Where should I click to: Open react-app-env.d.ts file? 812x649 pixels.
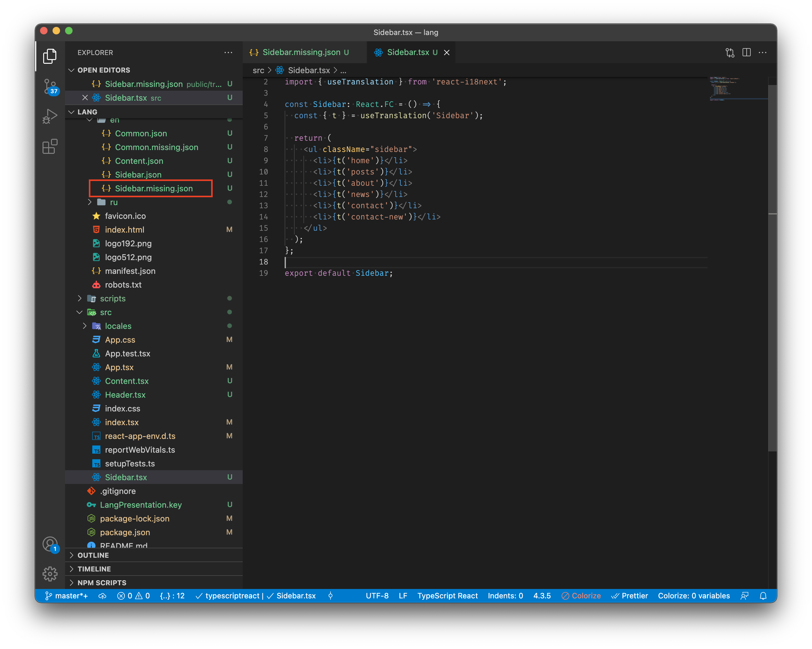click(x=154, y=436)
